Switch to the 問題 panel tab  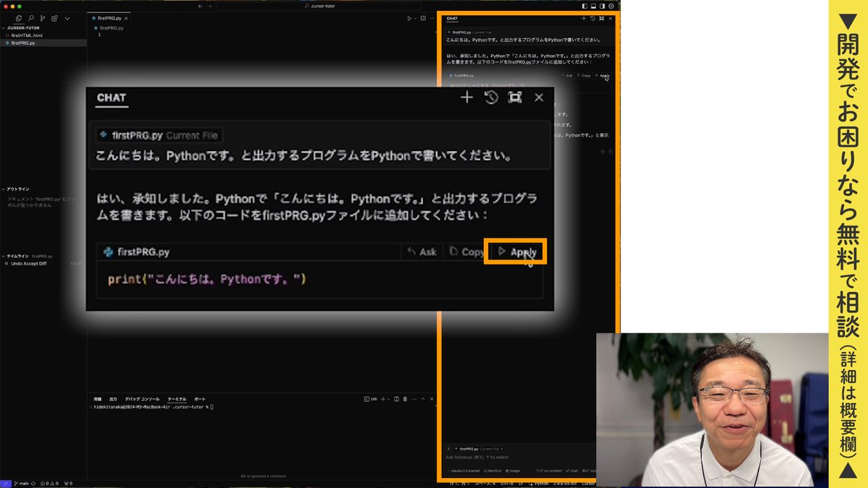(98, 399)
